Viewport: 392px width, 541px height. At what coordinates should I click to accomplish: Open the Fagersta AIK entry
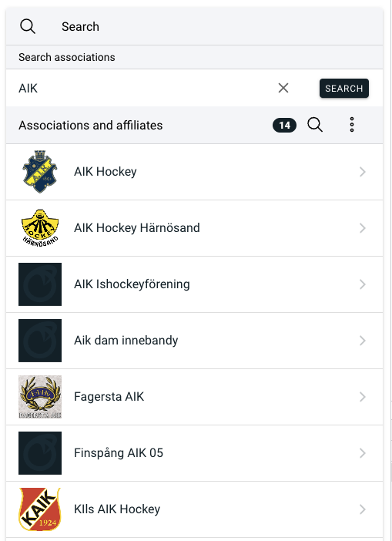194,397
